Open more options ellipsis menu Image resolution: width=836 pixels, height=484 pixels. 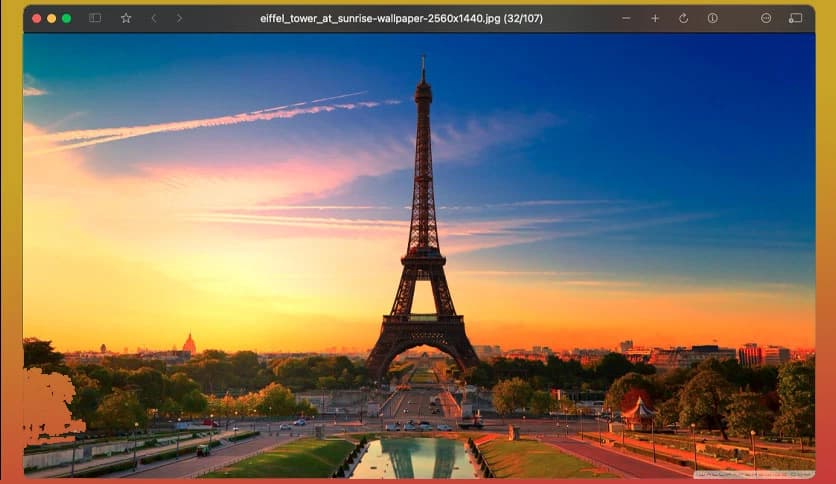(x=766, y=18)
